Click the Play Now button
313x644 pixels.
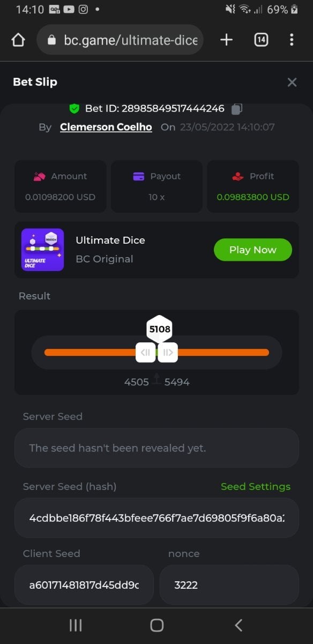(253, 250)
